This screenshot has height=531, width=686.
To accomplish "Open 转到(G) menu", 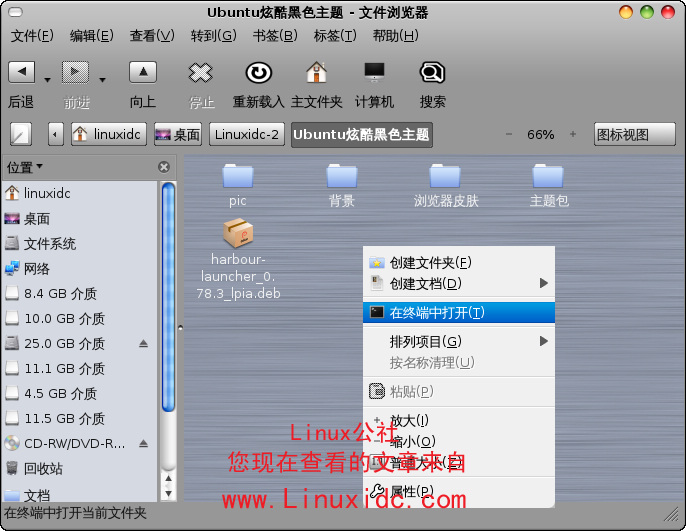I will [214, 35].
